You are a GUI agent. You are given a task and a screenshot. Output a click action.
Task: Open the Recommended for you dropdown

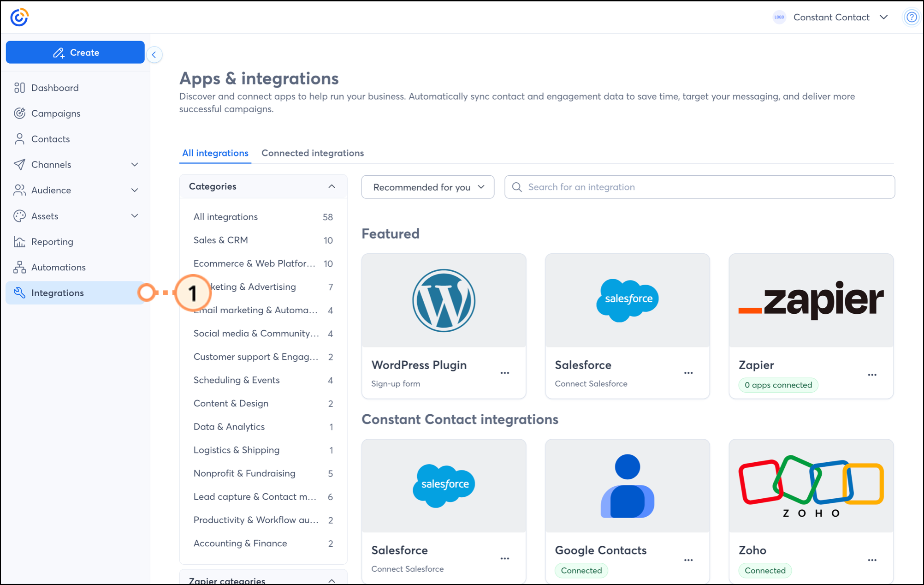point(427,187)
